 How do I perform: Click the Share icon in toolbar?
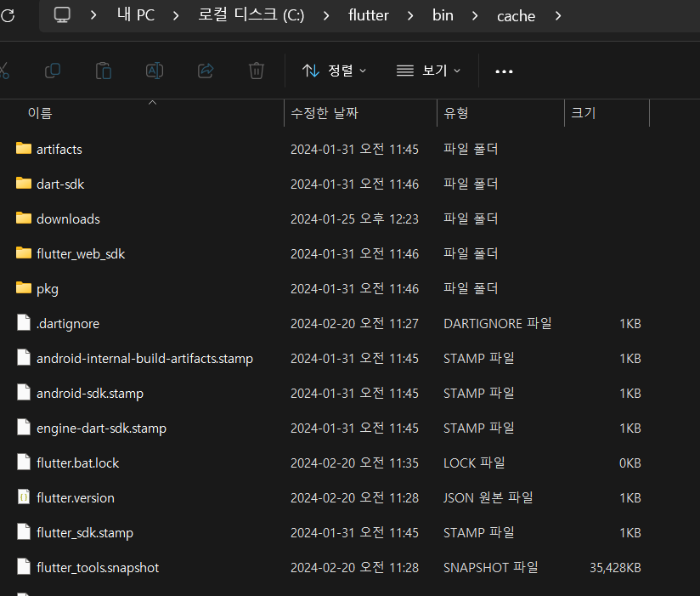point(206,71)
